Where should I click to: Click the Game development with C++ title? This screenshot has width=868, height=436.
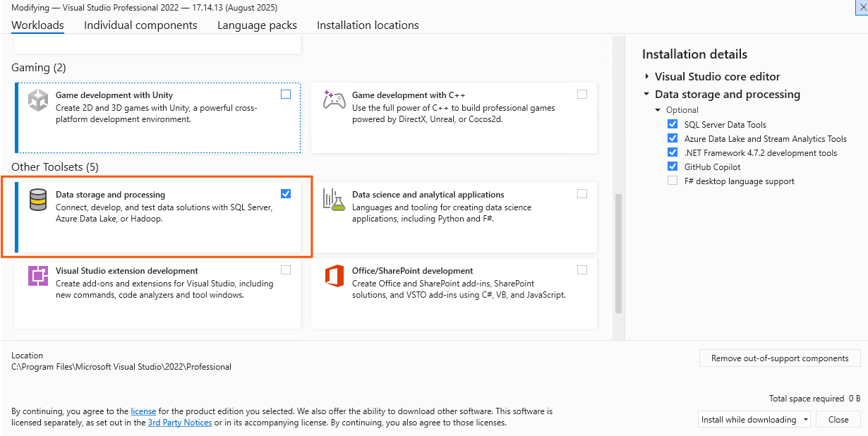409,95
